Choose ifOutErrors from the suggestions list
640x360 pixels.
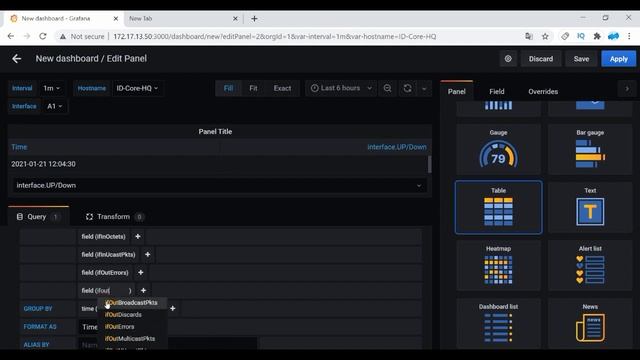click(120, 327)
